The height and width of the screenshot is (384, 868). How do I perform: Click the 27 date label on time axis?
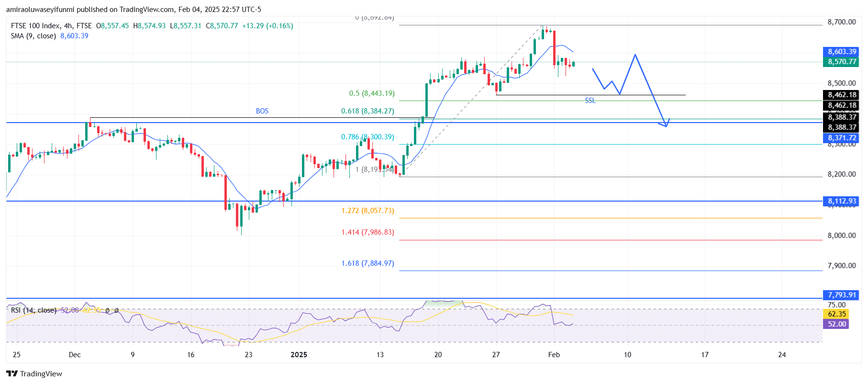pyautogui.click(x=496, y=355)
